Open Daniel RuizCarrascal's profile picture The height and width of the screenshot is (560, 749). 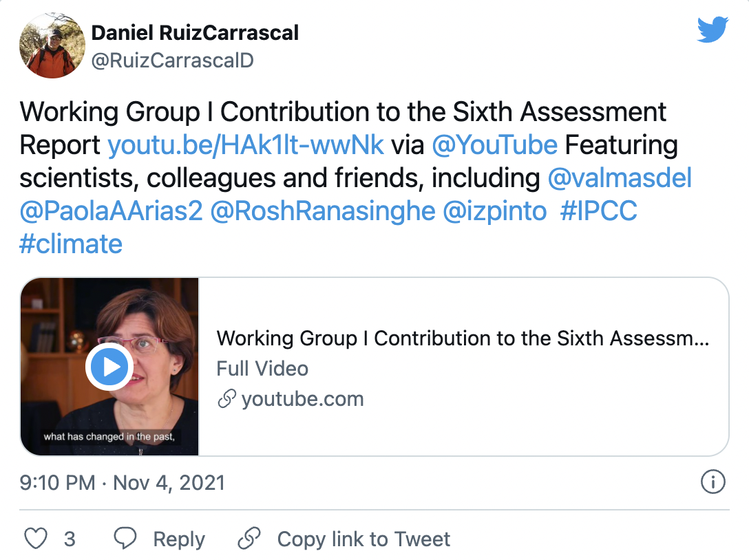click(52, 45)
